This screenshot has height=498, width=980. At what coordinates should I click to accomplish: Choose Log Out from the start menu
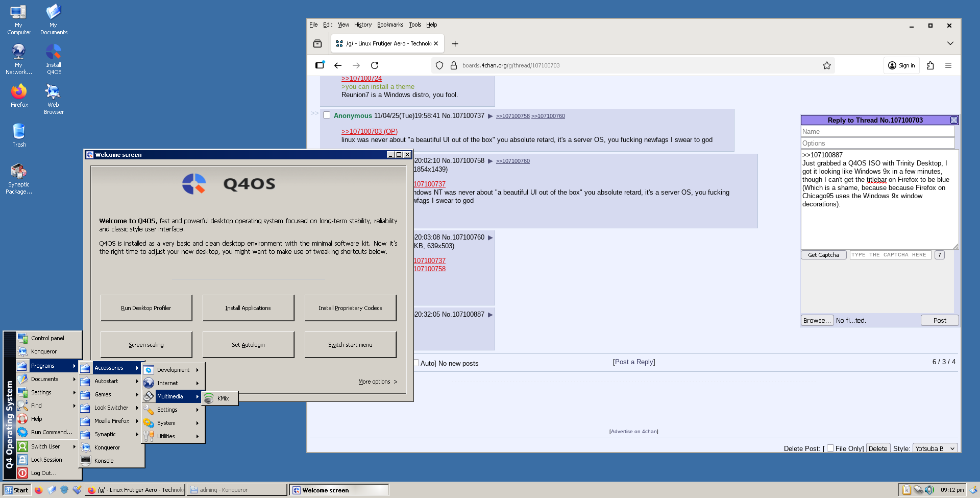point(47,473)
